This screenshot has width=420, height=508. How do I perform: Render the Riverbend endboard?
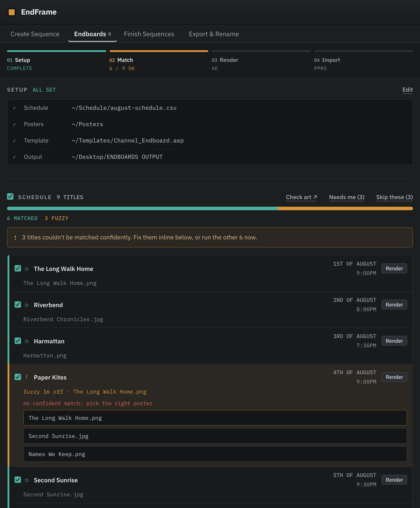[x=394, y=305]
